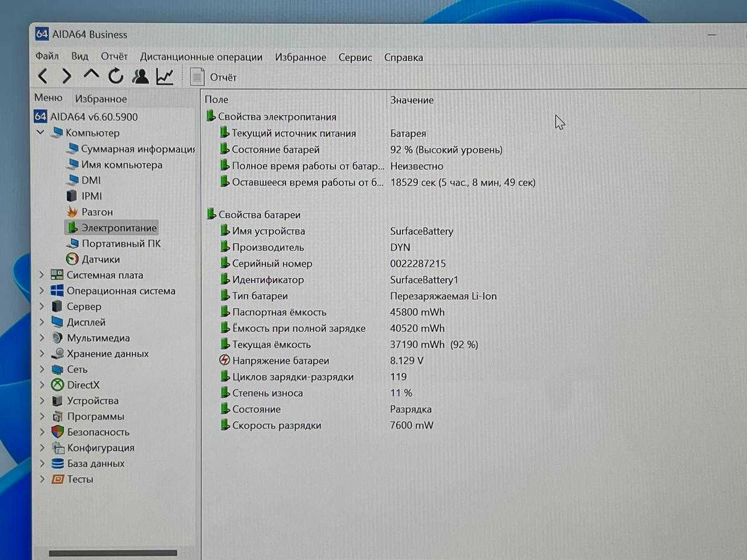Select the DMI tree item
747x560 pixels.
pyautogui.click(x=84, y=180)
